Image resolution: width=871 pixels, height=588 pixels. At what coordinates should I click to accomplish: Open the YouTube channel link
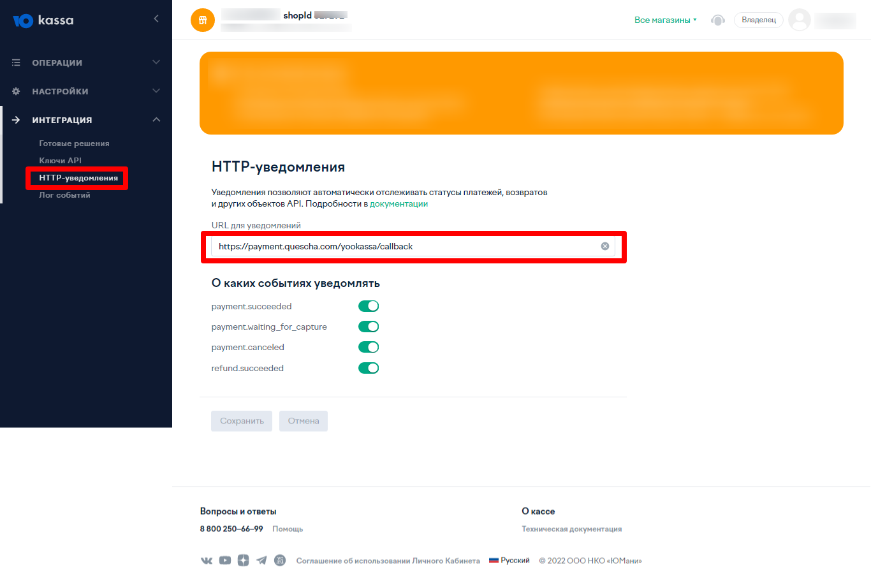coord(225,561)
